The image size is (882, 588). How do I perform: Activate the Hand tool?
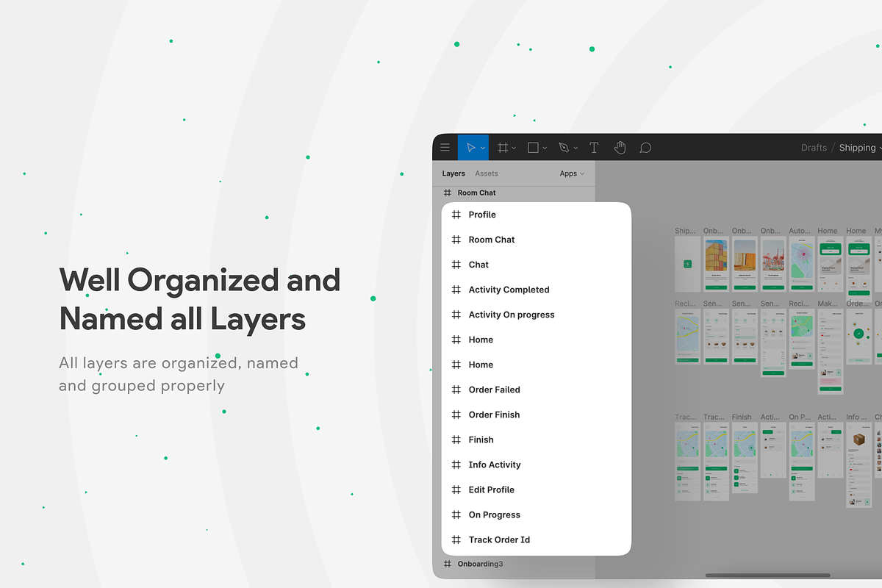click(x=620, y=148)
